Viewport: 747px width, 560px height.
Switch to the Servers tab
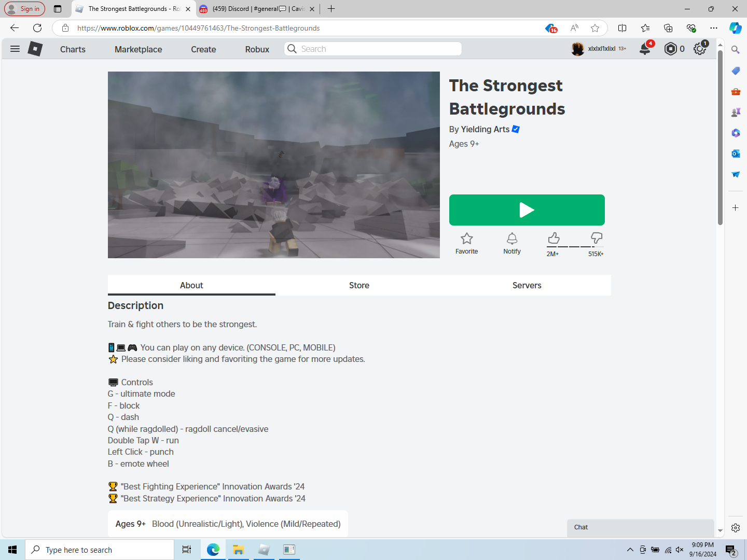pyautogui.click(x=527, y=285)
